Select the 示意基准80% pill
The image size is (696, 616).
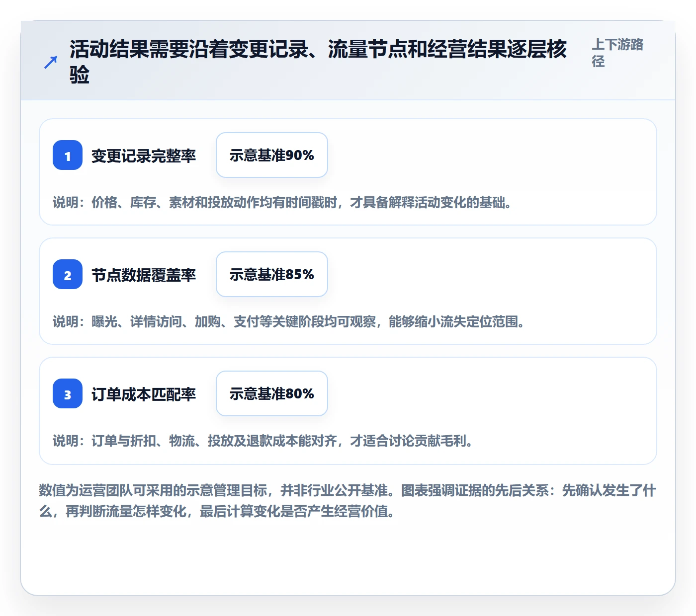click(x=272, y=393)
